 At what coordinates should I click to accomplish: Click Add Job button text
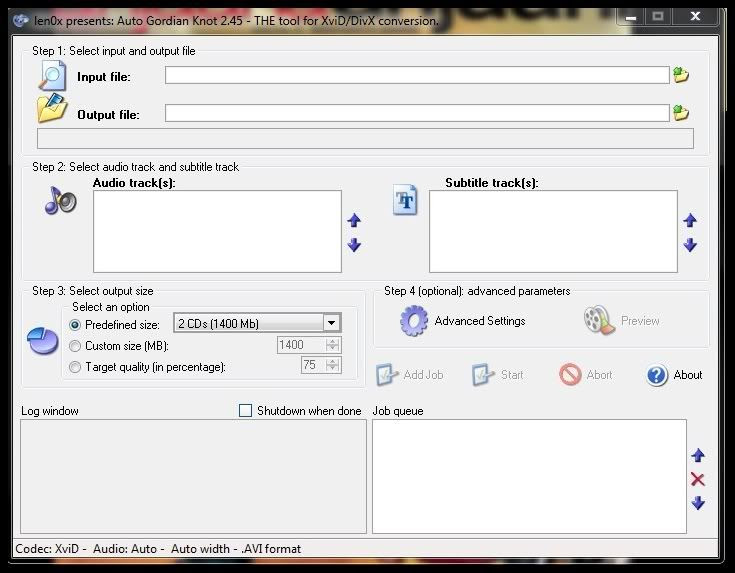click(x=423, y=375)
